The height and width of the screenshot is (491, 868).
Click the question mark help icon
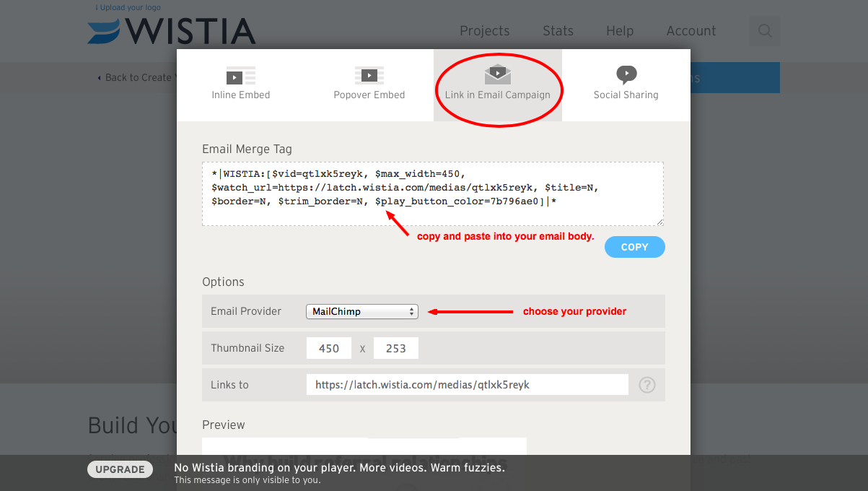(647, 385)
